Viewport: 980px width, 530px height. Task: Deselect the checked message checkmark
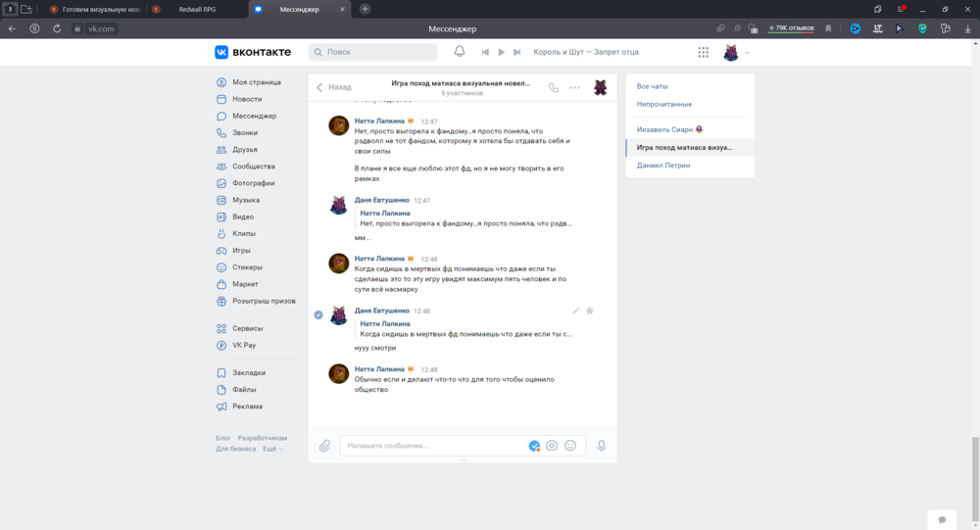(318, 314)
